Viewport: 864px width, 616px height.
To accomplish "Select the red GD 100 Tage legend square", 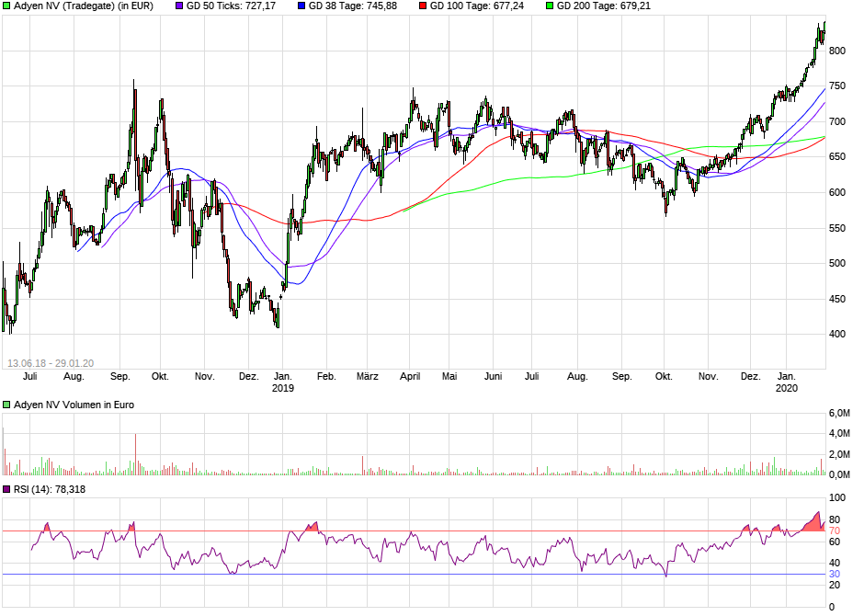I will click(422, 6).
